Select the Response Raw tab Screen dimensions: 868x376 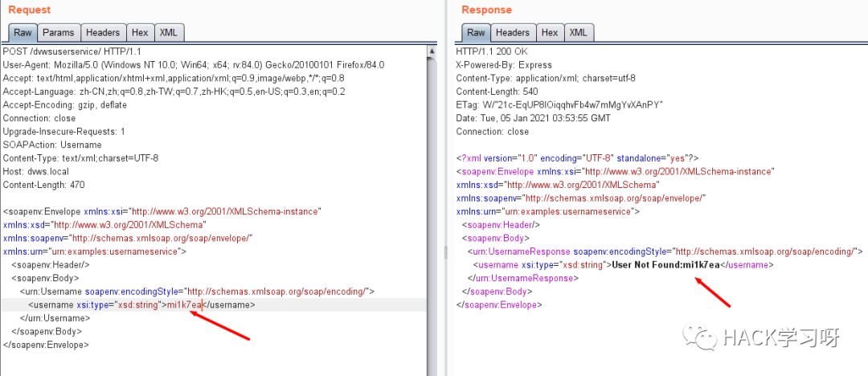[x=476, y=33]
